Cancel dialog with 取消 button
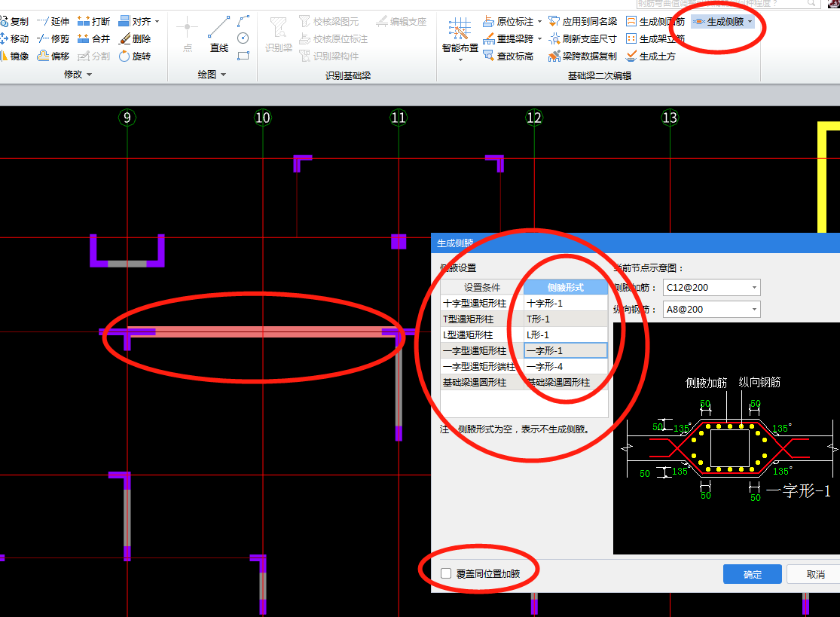This screenshot has width=840, height=617. click(815, 574)
